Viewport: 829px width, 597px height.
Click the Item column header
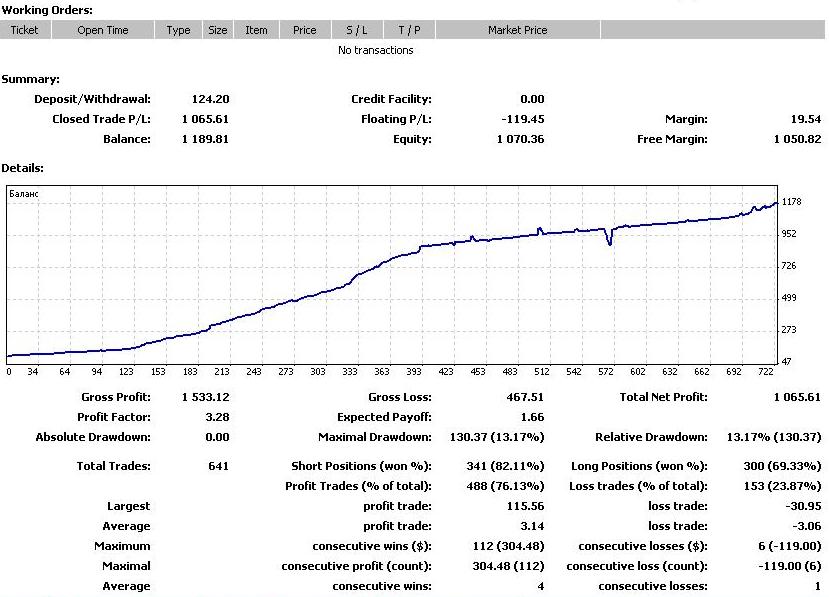tap(256, 30)
